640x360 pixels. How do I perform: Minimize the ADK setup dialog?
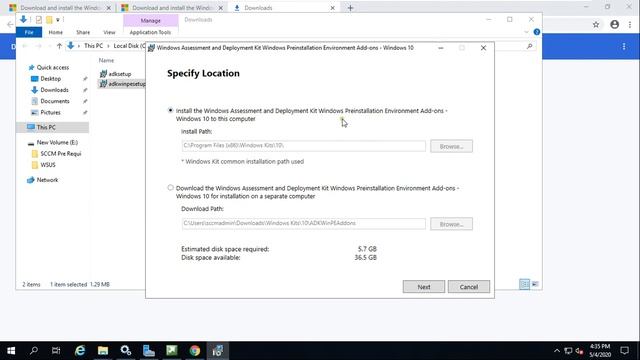click(441, 48)
